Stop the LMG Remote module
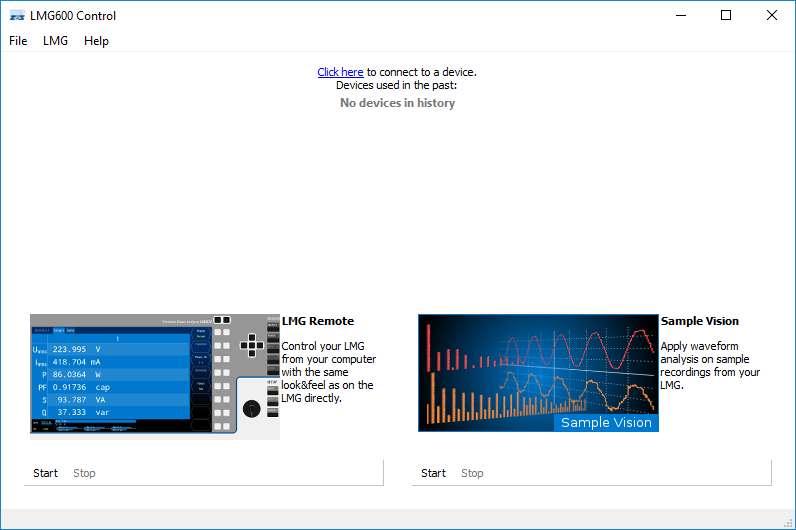 tap(84, 473)
